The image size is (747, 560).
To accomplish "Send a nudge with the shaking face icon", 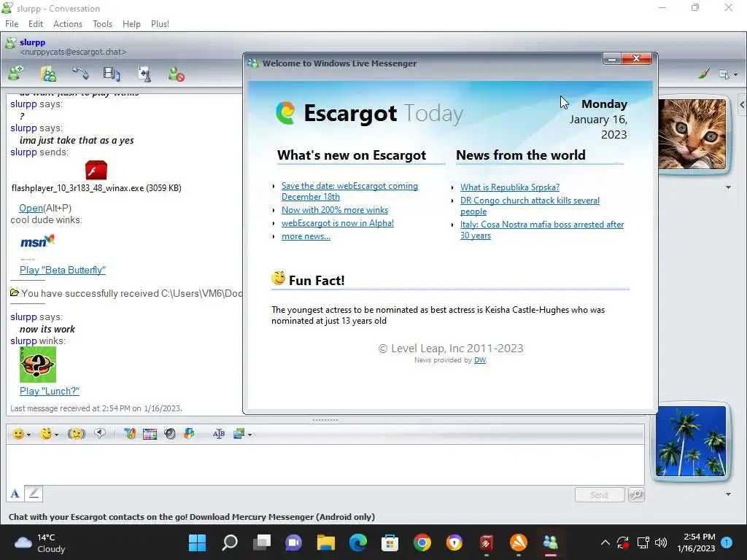I will [76, 434].
